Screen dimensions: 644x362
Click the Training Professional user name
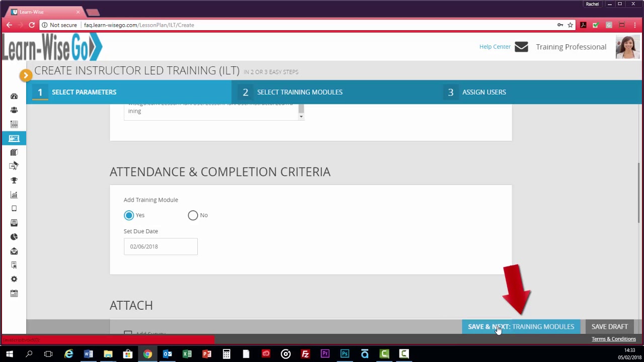pos(571,47)
